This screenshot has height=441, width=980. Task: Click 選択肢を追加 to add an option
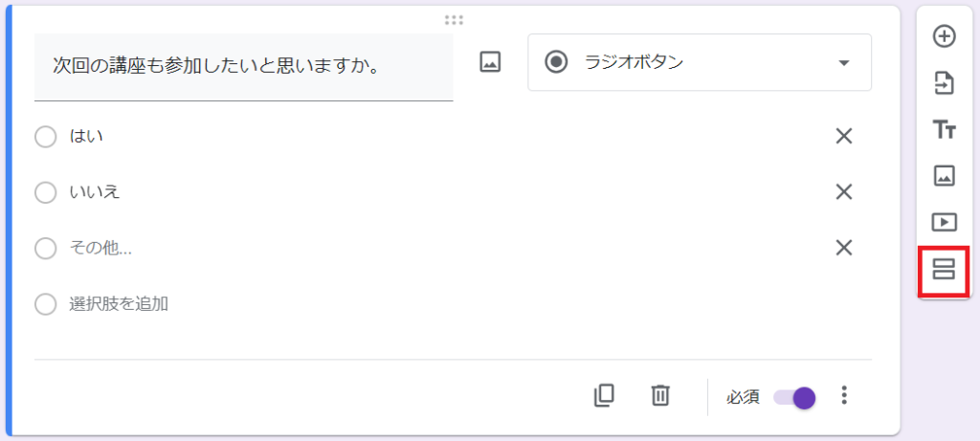click(x=119, y=304)
